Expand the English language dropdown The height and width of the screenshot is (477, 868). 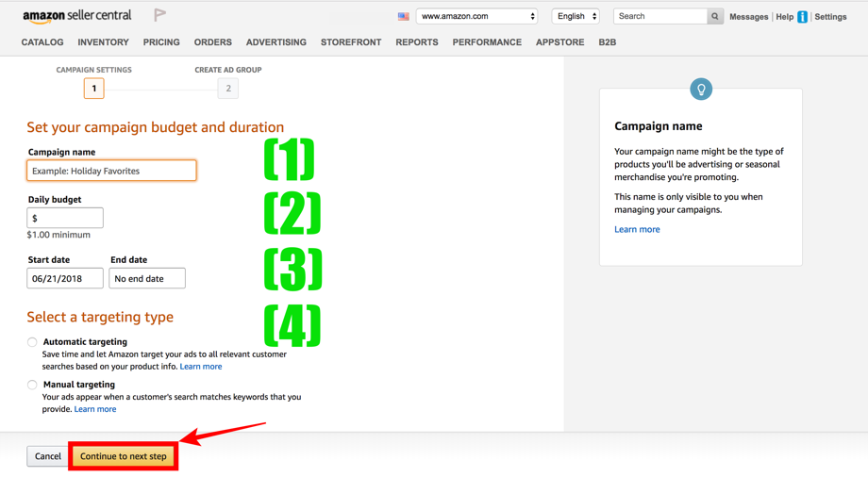click(576, 16)
